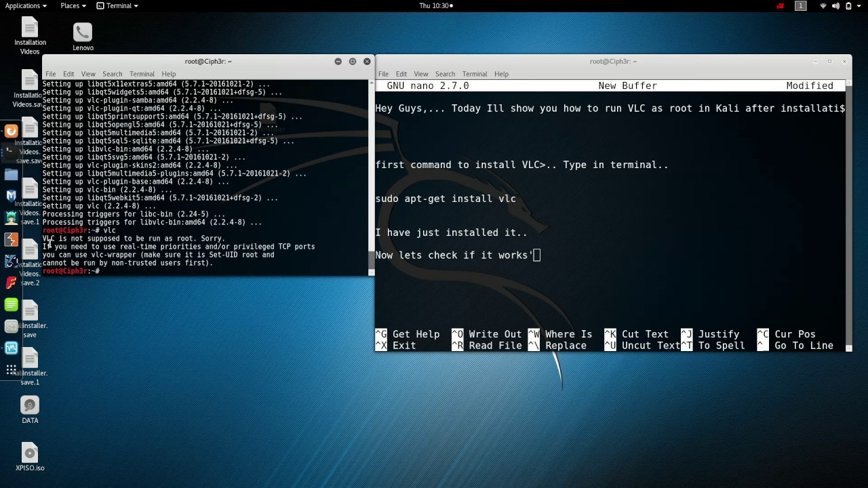Open Edit menu in left terminal
868x488 pixels.
(68, 74)
